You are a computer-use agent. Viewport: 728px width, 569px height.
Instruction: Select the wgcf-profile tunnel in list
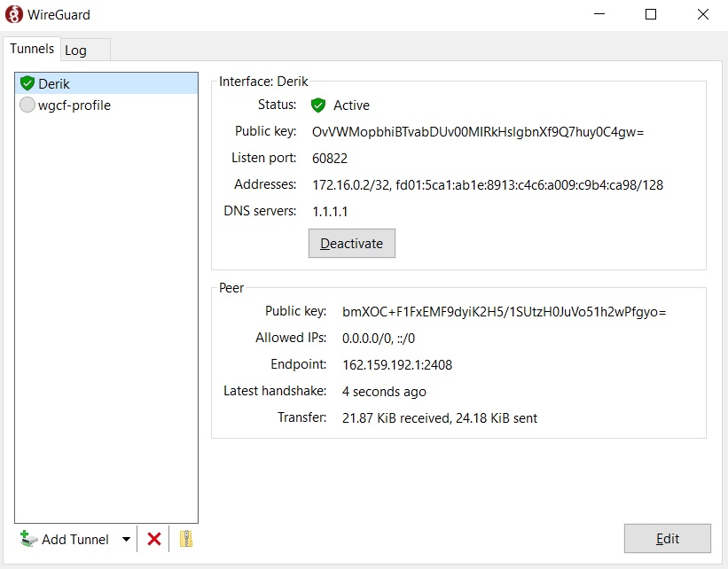click(x=74, y=105)
